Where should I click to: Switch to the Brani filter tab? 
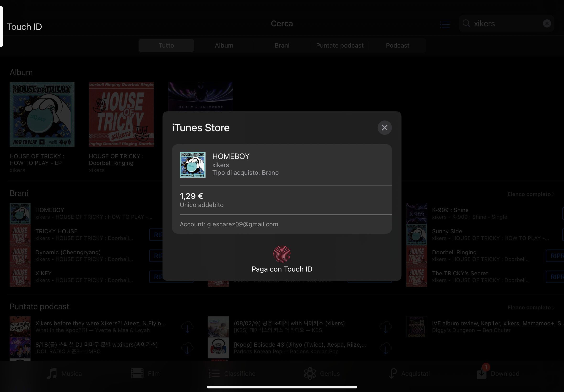(x=282, y=45)
